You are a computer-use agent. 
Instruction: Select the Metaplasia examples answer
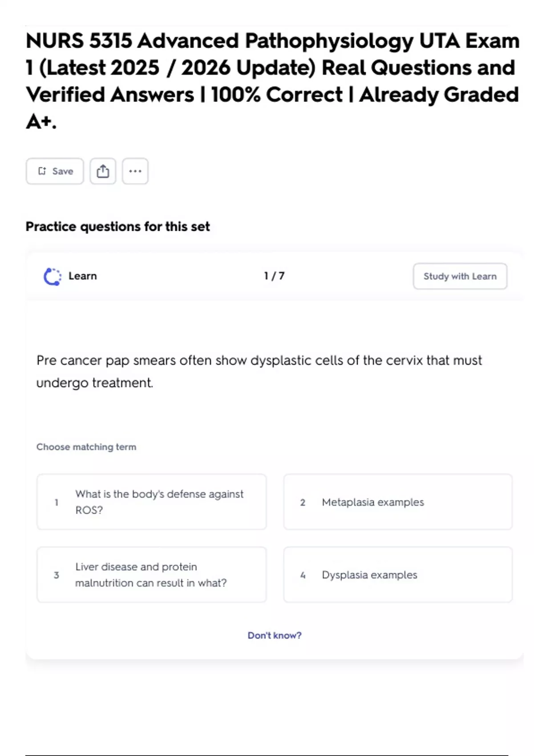398,502
